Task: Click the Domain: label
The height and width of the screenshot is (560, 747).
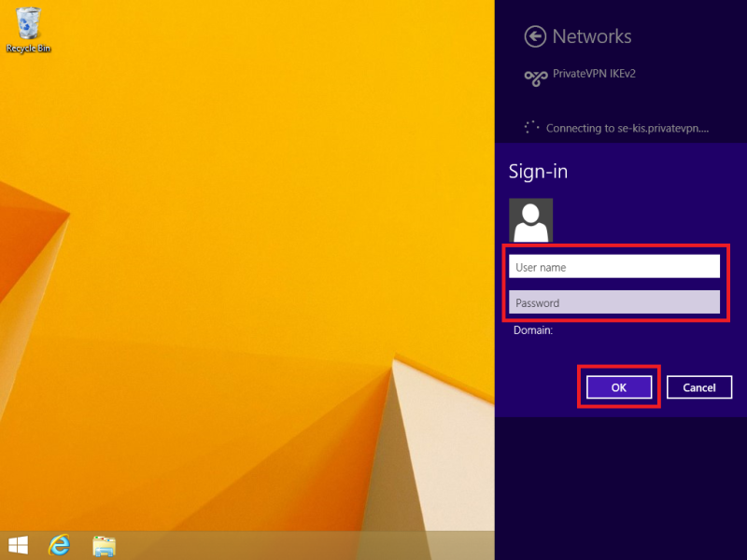Action: click(x=533, y=330)
